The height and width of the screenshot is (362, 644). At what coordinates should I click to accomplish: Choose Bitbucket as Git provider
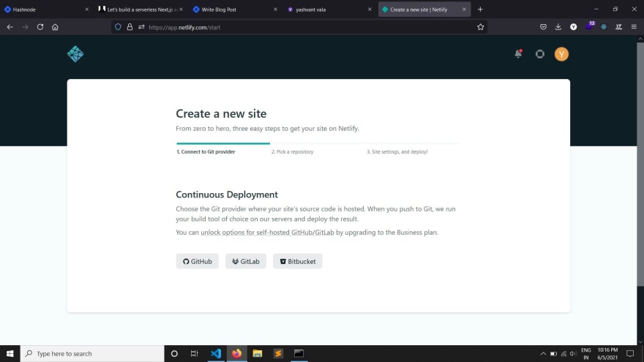tap(297, 261)
